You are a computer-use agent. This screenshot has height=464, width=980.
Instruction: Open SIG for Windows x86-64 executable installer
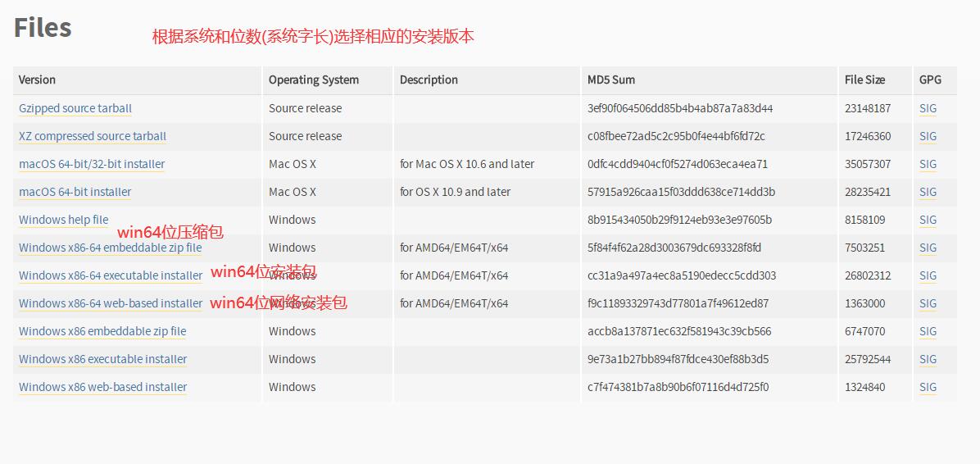point(928,275)
